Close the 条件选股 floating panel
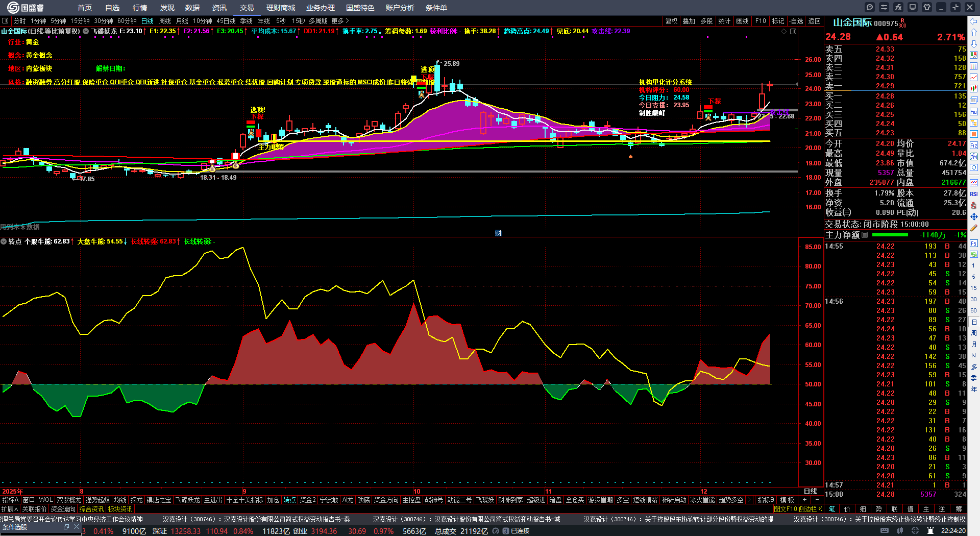Viewport: 980px width, 536px height. pyautogui.click(x=76, y=527)
